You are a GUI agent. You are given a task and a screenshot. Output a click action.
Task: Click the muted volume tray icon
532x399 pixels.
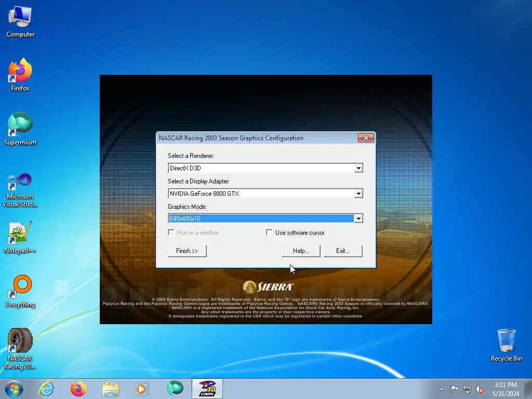pyautogui.click(x=480, y=390)
